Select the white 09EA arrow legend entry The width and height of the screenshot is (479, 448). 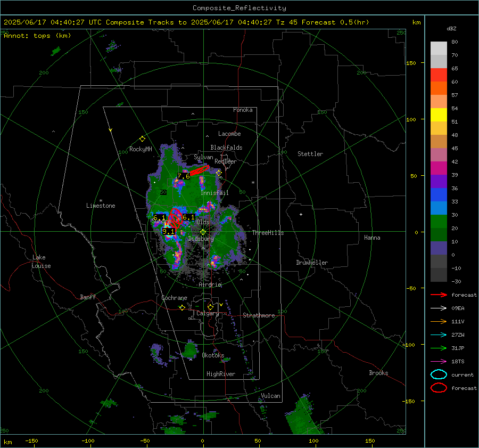(x=439, y=308)
